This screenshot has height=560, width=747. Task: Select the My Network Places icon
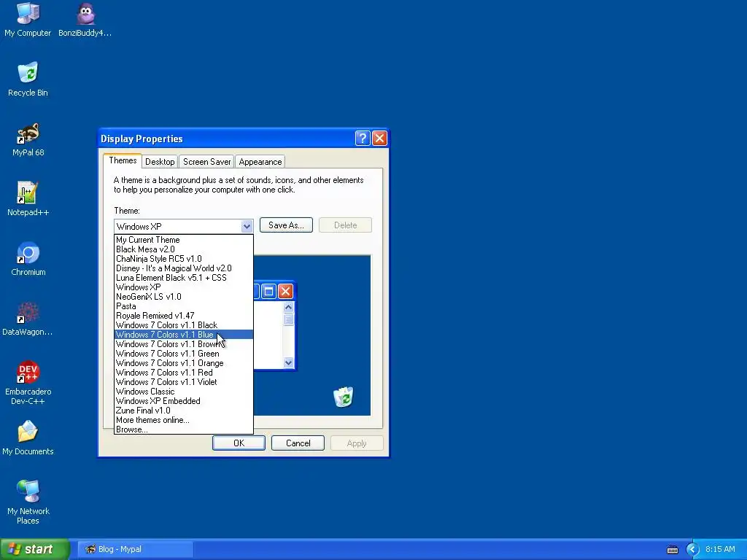tap(28, 502)
